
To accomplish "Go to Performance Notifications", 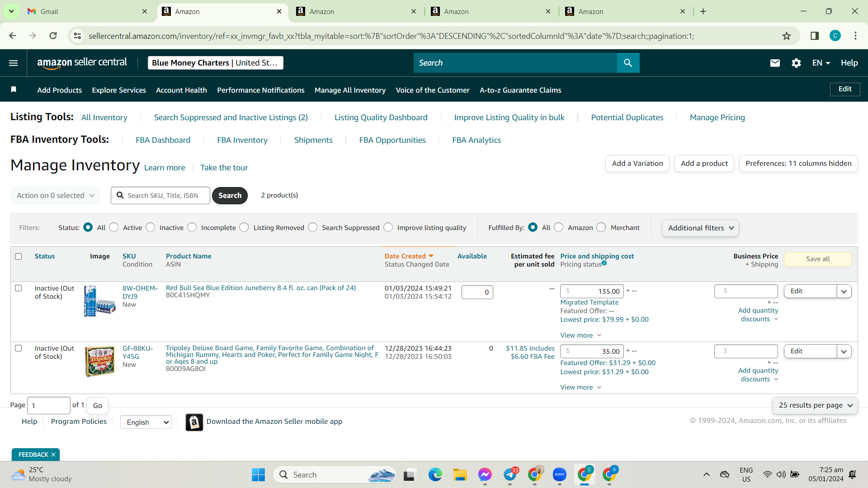I will click(261, 90).
